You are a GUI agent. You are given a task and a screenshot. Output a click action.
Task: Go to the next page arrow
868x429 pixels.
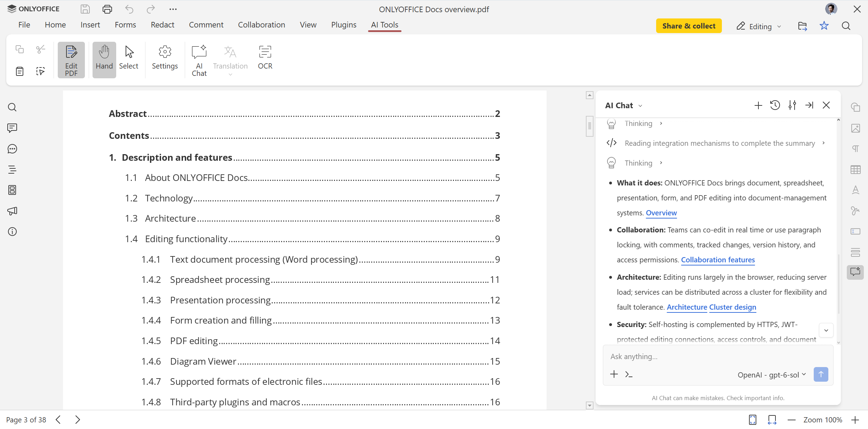coord(78,420)
